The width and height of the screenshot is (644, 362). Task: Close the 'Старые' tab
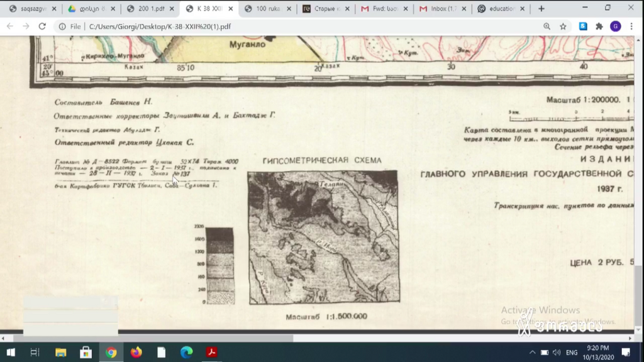point(347,9)
